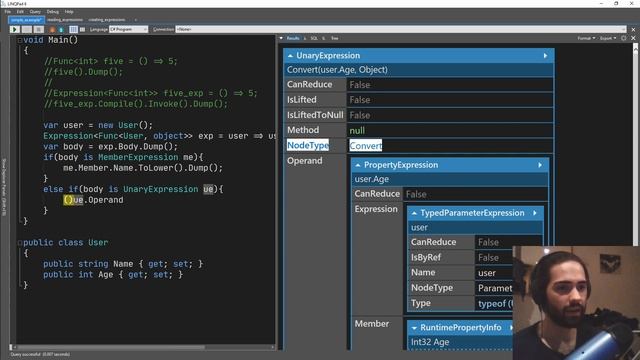Click the left sidebar explorer panel strip
The height and width of the screenshot is (360, 640).
tap(4, 188)
